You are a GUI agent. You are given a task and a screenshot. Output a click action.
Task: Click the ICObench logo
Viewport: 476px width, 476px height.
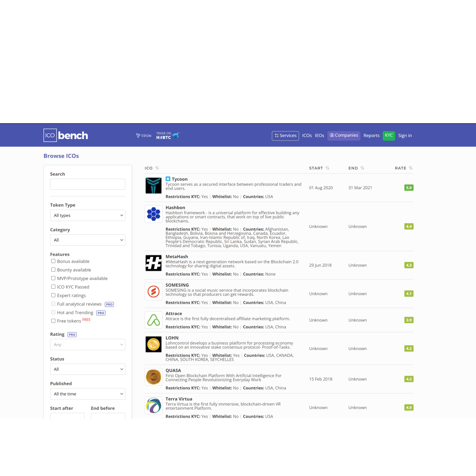(66, 136)
